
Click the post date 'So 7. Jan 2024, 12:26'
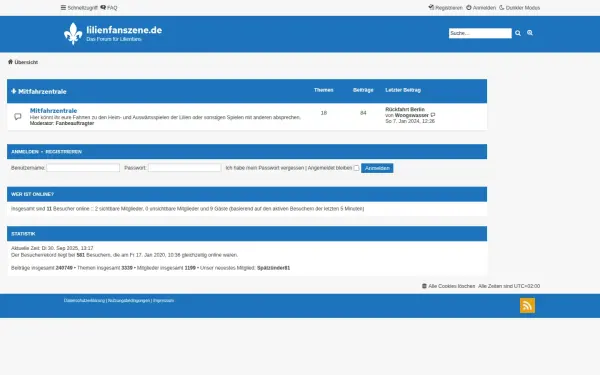point(410,121)
